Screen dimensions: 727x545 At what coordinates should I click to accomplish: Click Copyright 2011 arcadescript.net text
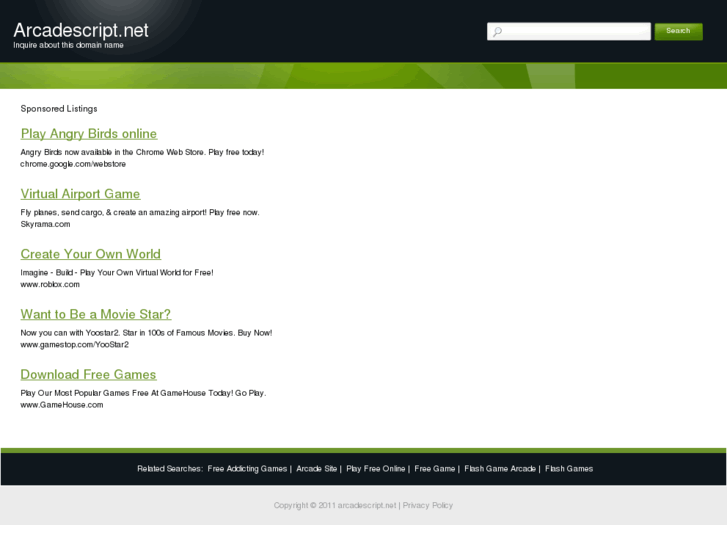(x=335, y=505)
